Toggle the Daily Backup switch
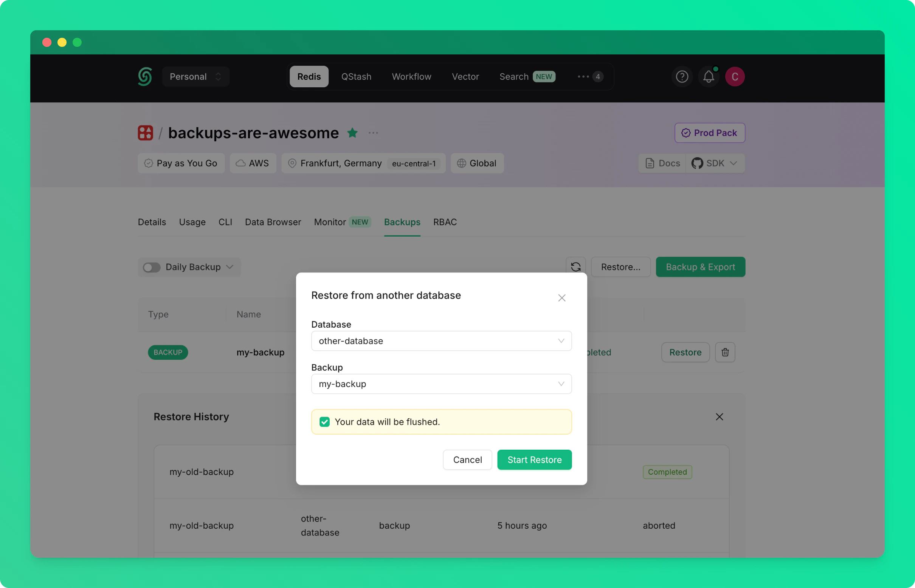Viewport: 915px width, 588px height. point(152,267)
